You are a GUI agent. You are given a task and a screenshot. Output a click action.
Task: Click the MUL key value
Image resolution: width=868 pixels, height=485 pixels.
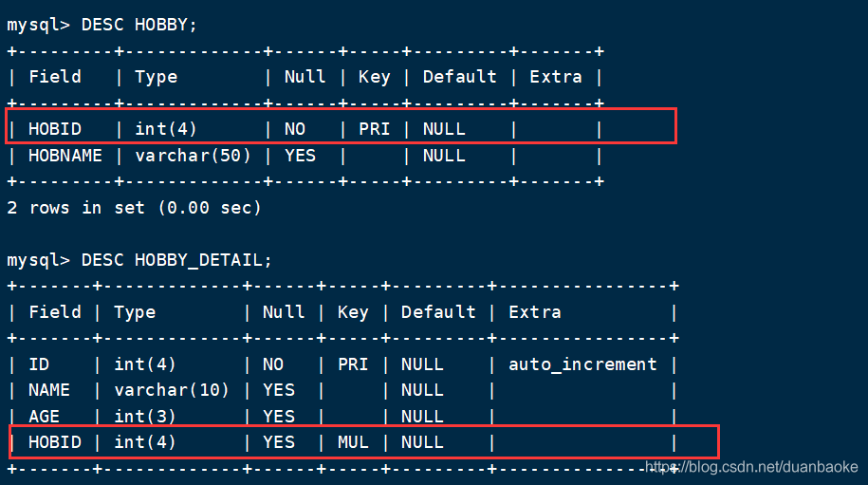pos(353,442)
